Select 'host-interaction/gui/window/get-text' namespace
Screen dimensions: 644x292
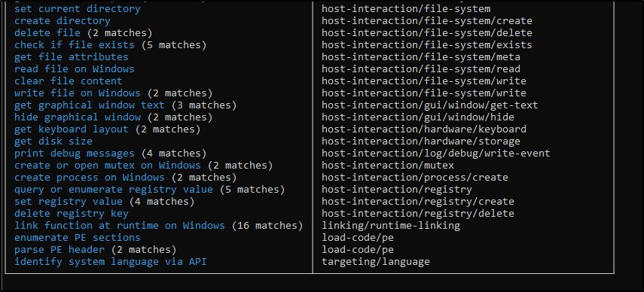(429, 105)
